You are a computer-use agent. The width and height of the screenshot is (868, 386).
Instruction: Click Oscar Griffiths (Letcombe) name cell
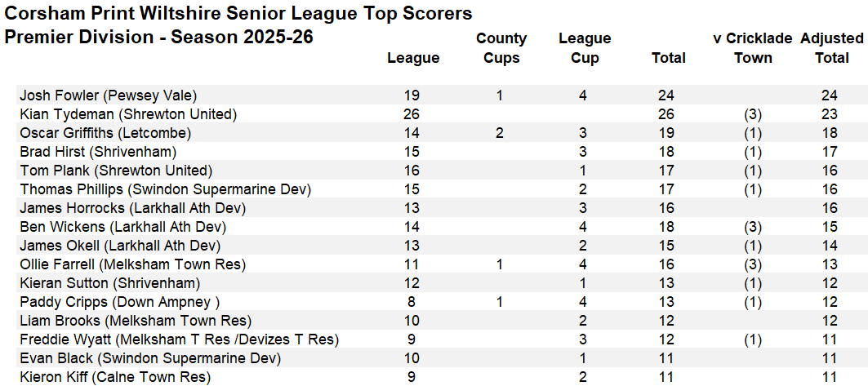[105, 133]
